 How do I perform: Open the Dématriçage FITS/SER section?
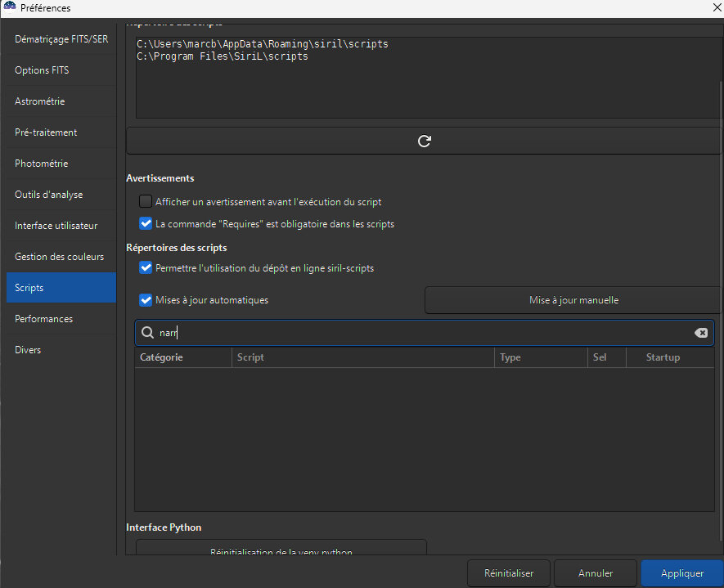pyautogui.click(x=61, y=39)
